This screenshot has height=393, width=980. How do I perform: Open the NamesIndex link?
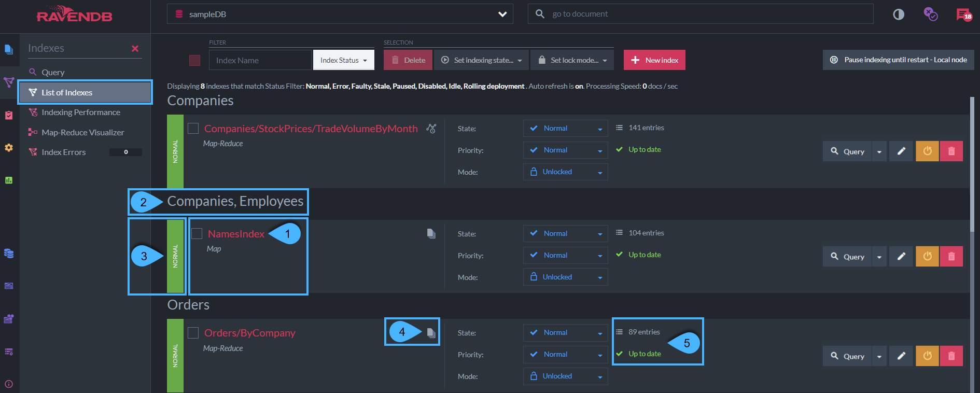(x=236, y=234)
